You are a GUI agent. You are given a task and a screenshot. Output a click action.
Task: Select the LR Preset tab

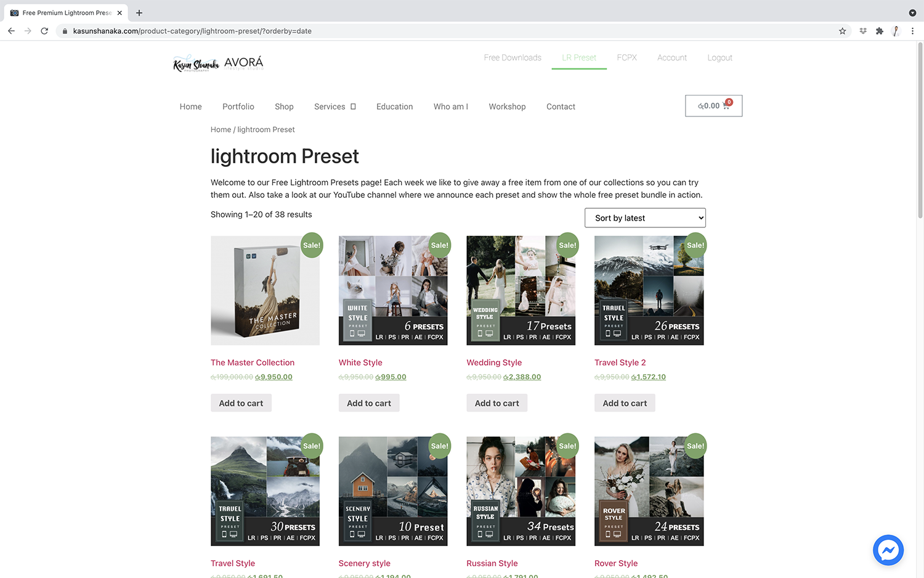579,58
